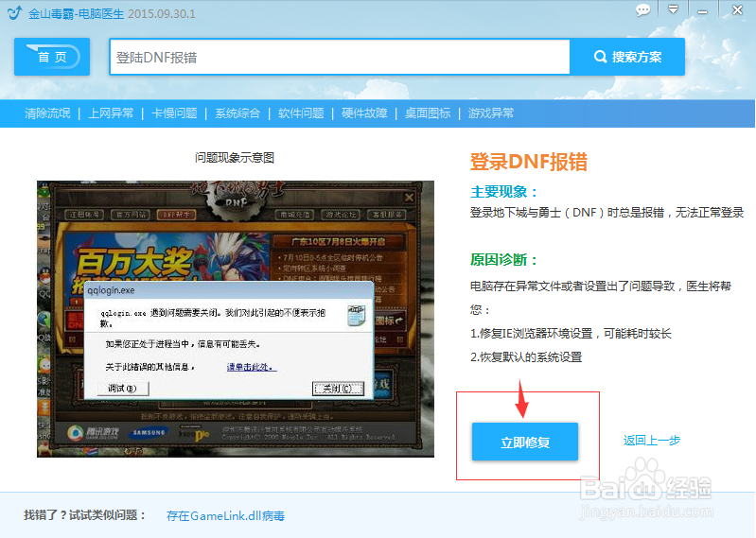Image resolution: width=756 pixels, height=538 pixels.
Task: Open the 上网异常 category
Action: 111,113
